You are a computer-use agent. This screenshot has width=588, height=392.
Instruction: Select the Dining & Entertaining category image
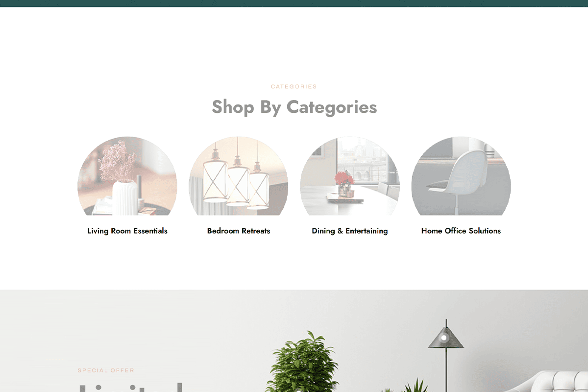point(350,176)
